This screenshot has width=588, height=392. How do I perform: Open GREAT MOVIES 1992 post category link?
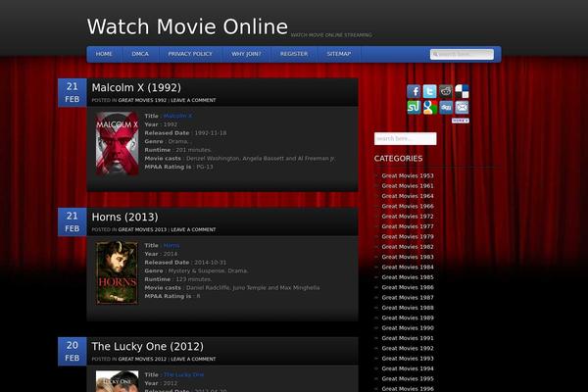[x=142, y=100]
